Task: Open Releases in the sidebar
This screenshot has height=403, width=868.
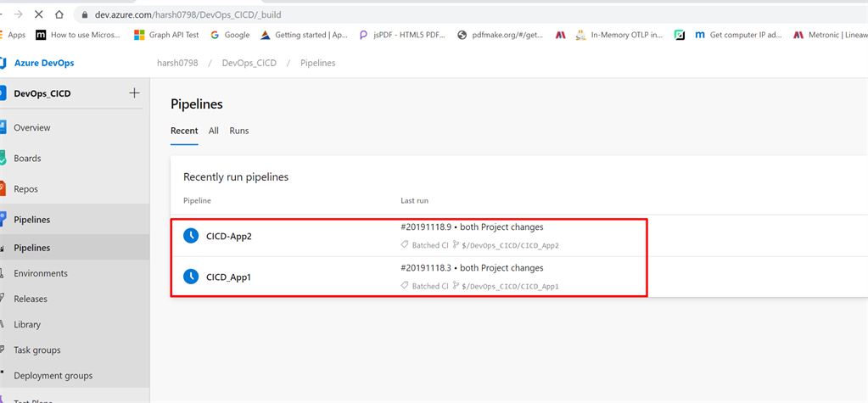Action: [x=31, y=299]
